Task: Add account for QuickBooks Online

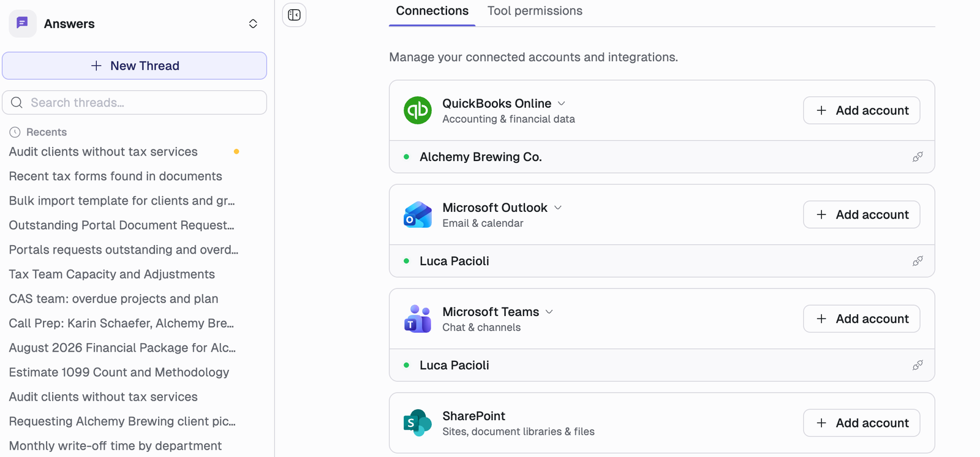Action: (x=862, y=110)
